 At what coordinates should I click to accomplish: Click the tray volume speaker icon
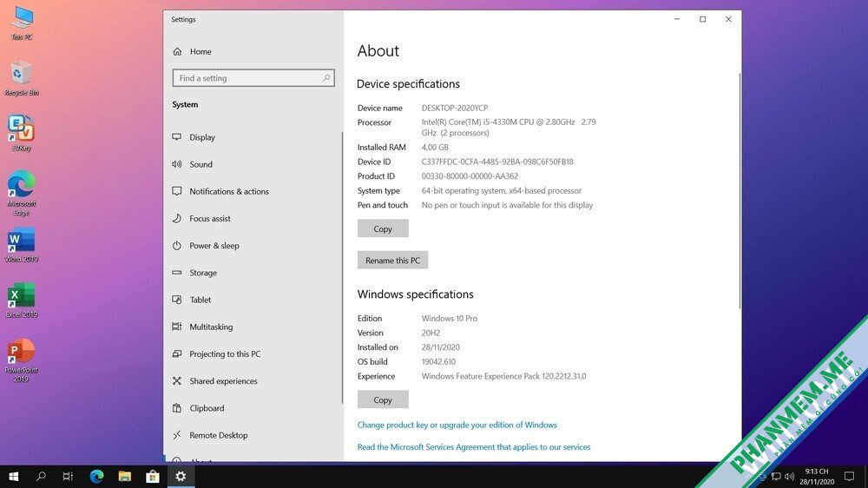pyautogui.click(x=789, y=477)
